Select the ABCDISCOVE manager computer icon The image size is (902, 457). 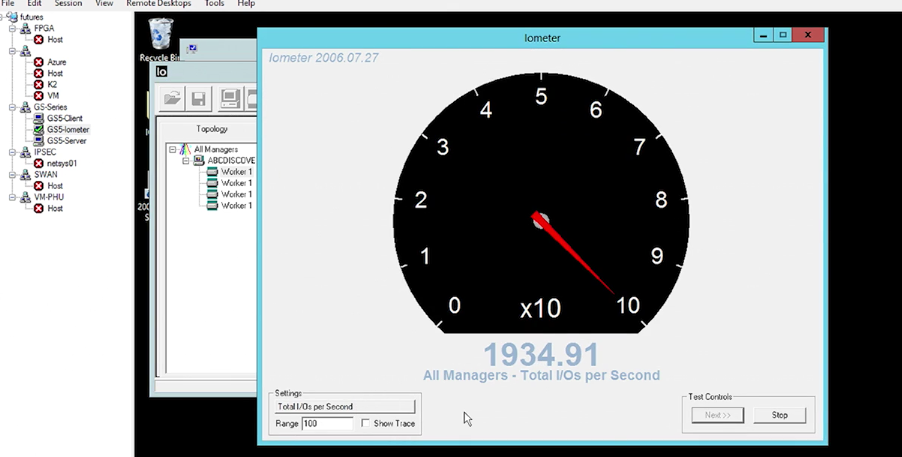point(199,160)
